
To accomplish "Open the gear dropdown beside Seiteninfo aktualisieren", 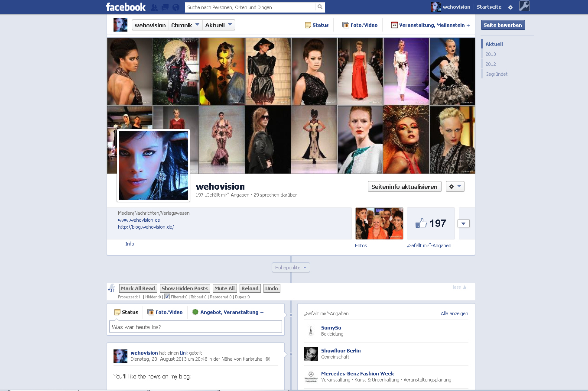I will pyautogui.click(x=455, y=187).
